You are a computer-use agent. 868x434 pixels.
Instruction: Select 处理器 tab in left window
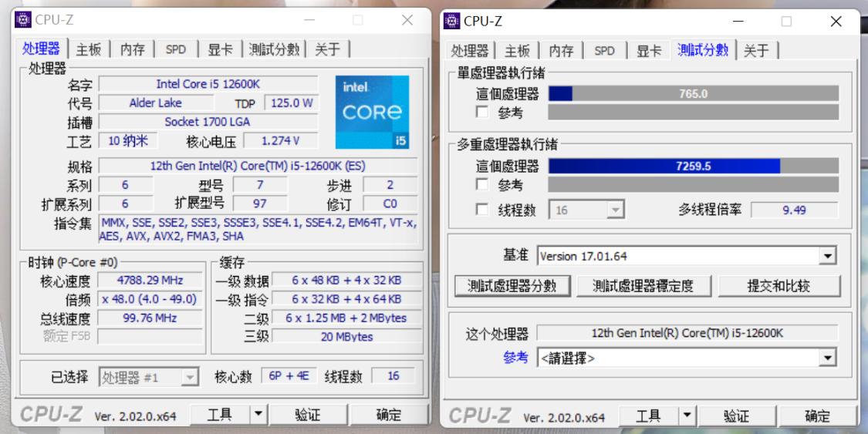tap(41, 49)
